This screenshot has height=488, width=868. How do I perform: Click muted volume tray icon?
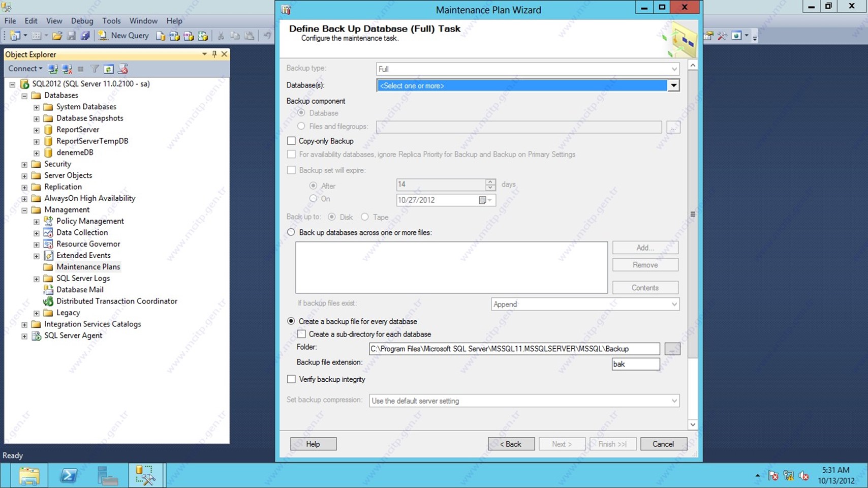coord(804,476)
